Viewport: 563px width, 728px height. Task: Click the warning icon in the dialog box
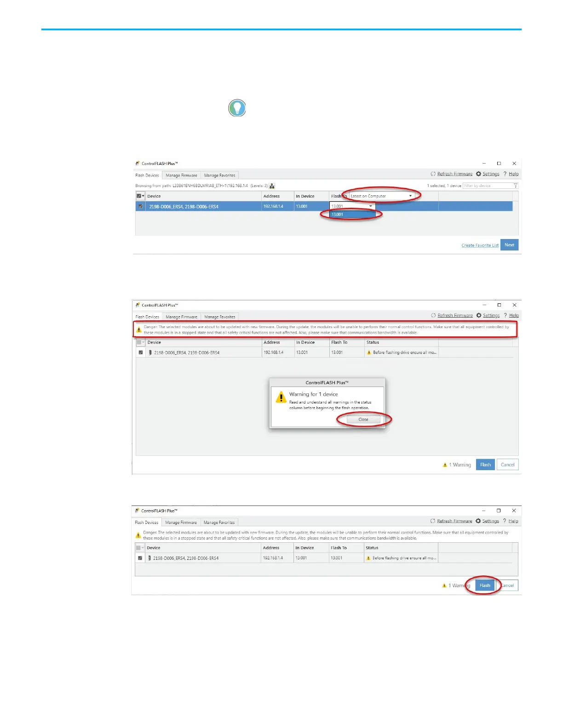[x=281, y=397]
